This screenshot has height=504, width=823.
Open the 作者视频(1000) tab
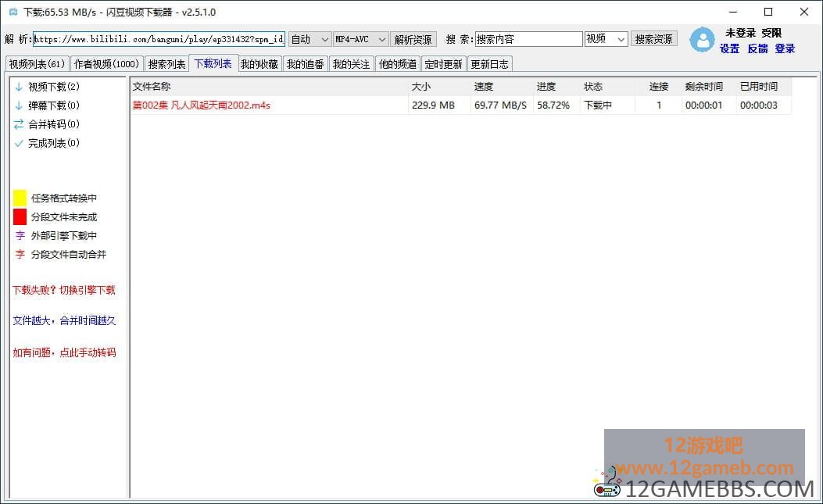coord(106,64)
